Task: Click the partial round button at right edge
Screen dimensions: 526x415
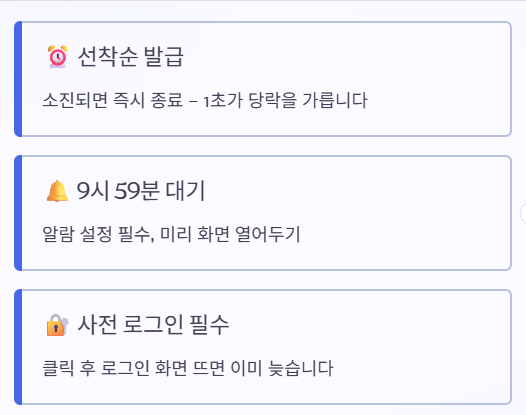Action: [x=523, y=213]
